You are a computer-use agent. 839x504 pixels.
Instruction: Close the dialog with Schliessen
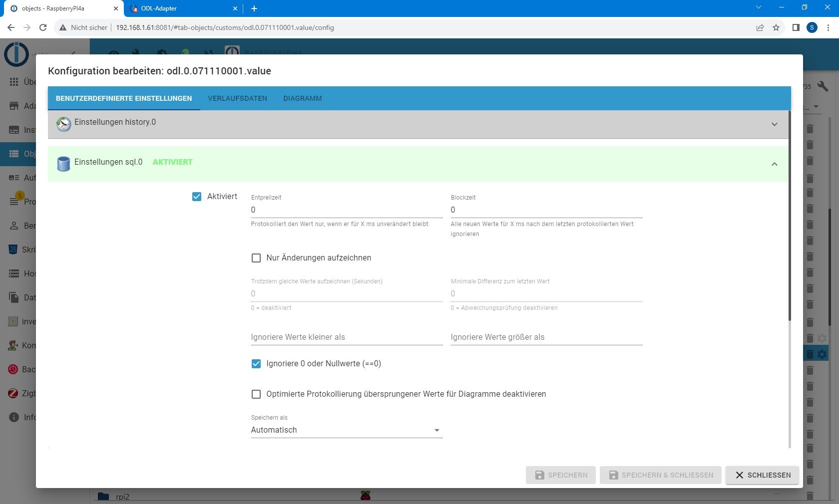point(763,475)
